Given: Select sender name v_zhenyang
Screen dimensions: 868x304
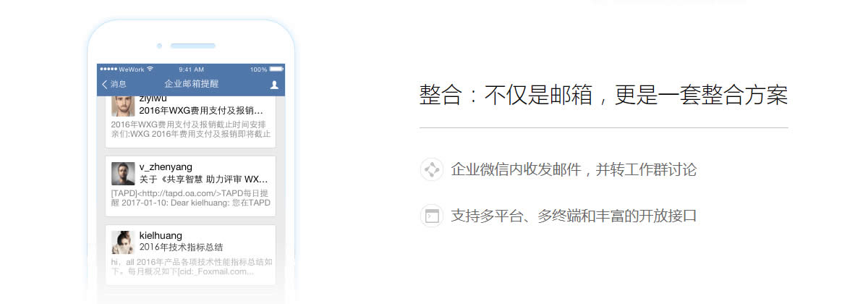Looking at the screenshot, I should point(166,166).
